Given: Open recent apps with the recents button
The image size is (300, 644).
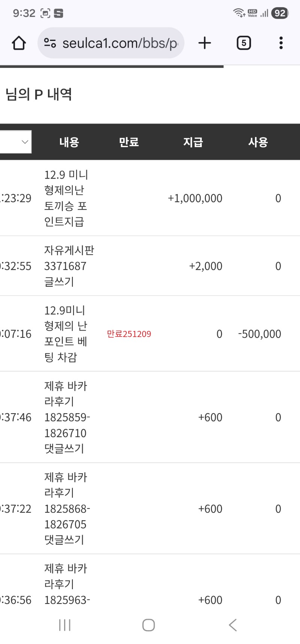Looking at the screenshot, I should [64, 625].
